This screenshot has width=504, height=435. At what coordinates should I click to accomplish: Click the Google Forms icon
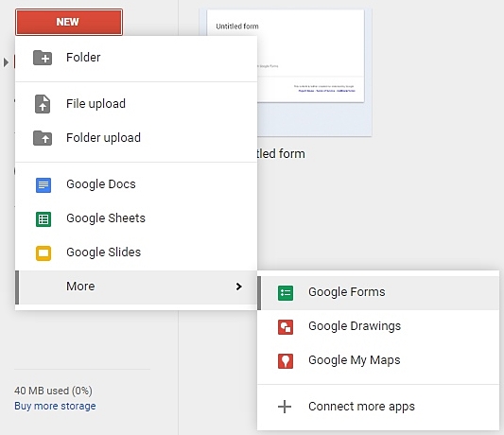click(286, 293)
